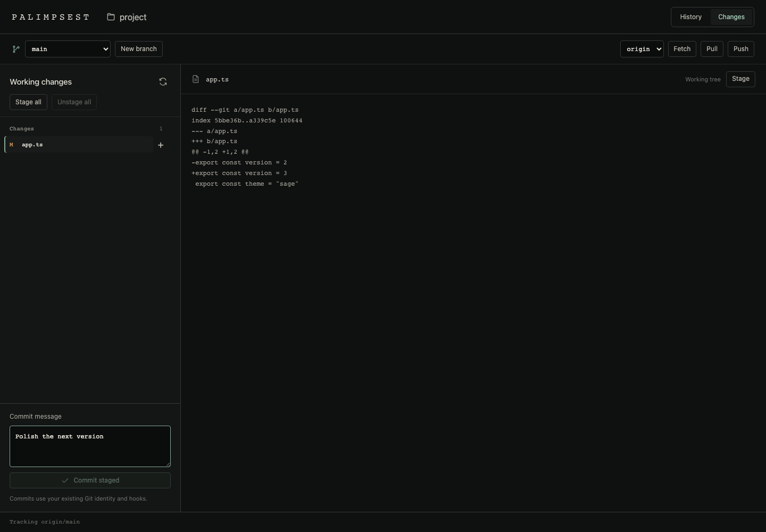Screen dimensions: 766x532
Task: Click the Commit staged button
Action: point(90,480)
